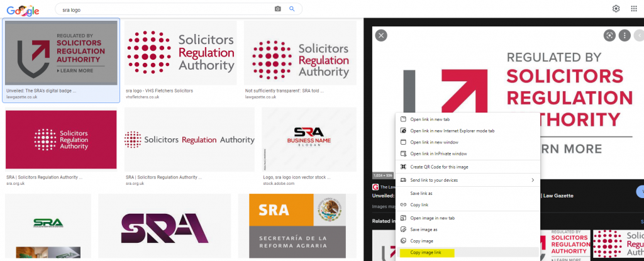Search by image using camera icon
644x261 pixels.
point(278,9)
